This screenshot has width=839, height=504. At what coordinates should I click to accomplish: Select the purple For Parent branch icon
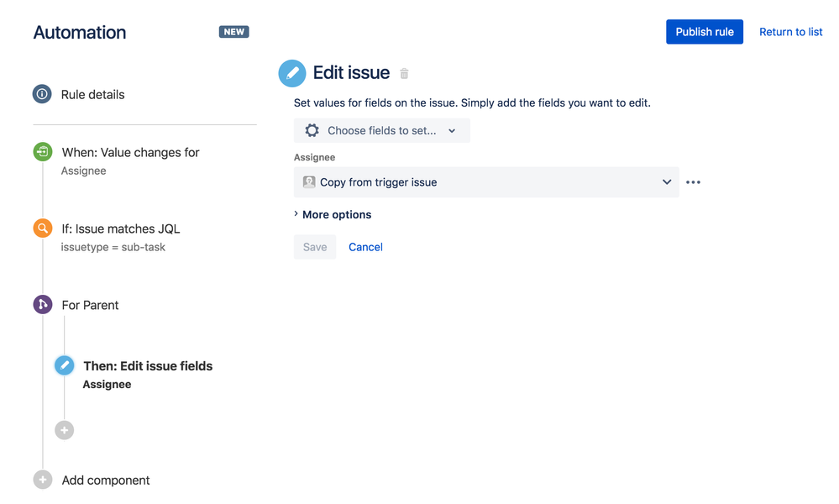(42, 304)
